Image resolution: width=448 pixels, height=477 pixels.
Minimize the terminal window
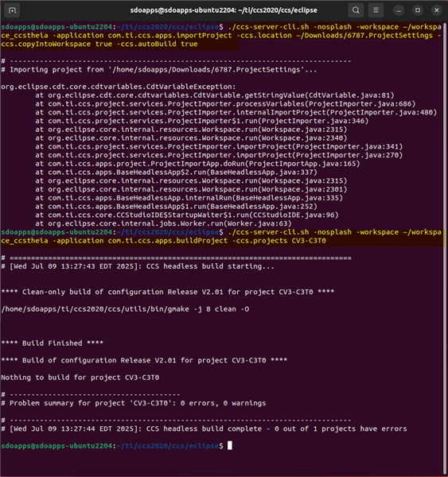[399, 10]
